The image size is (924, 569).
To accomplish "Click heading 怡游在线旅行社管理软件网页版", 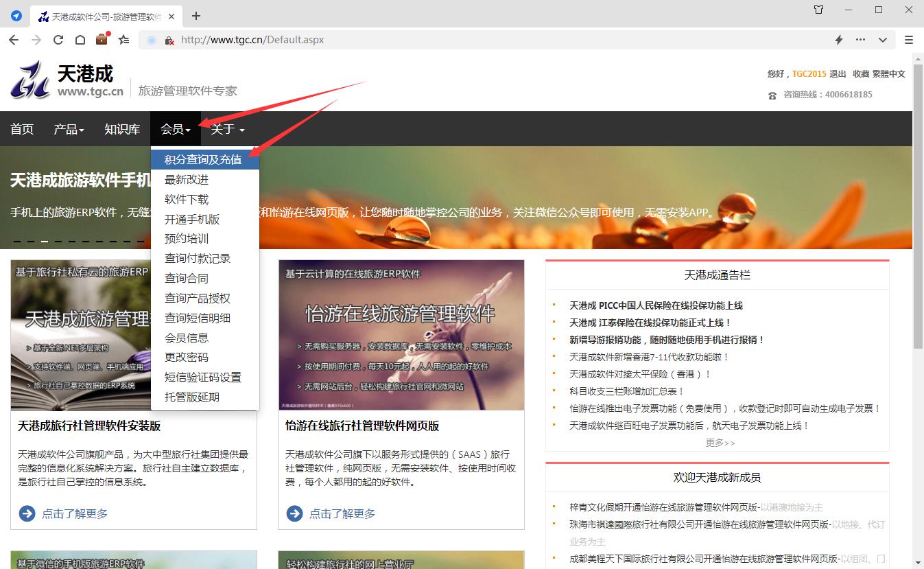I will click(x=362, y=426).
